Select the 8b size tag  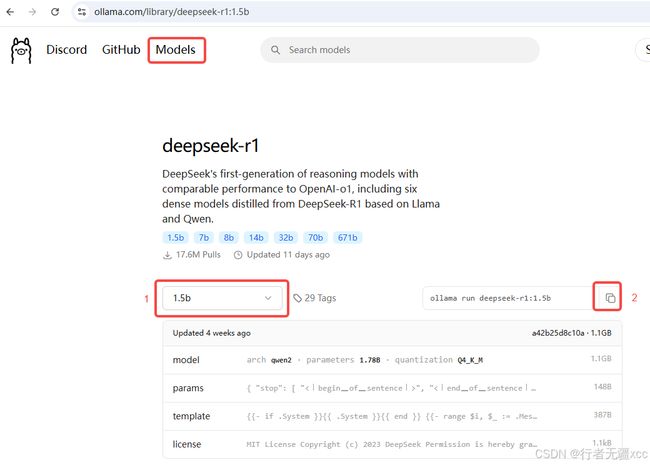click(228, 237)
